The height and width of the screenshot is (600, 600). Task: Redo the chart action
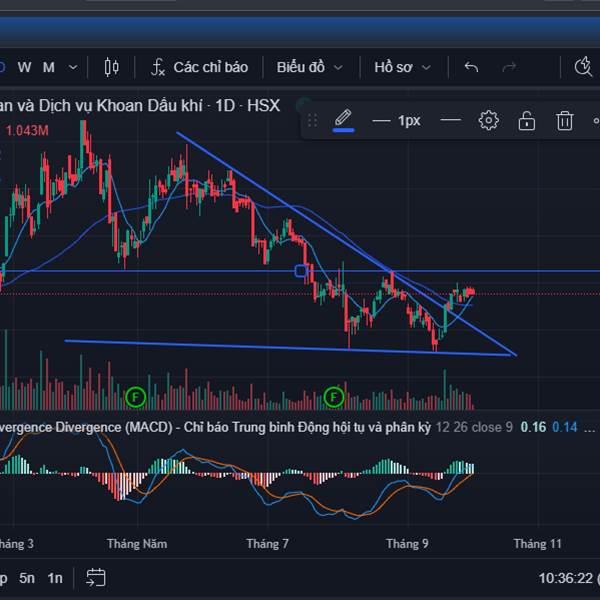pos(509,67)
